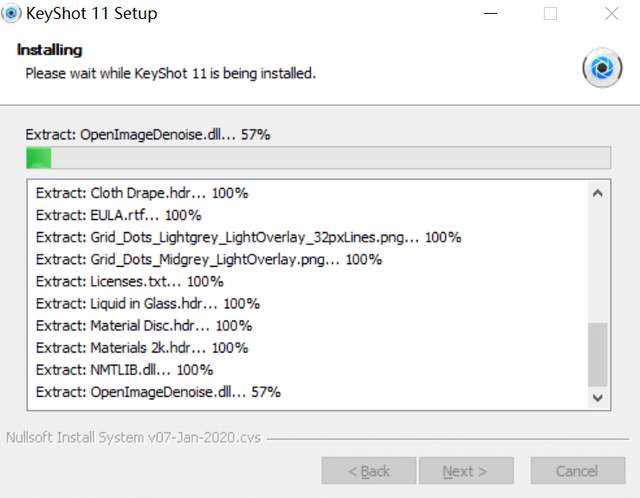Click the log scroll down arrow
This screenshot has width=640, height=498.
(x=598, y=397)
